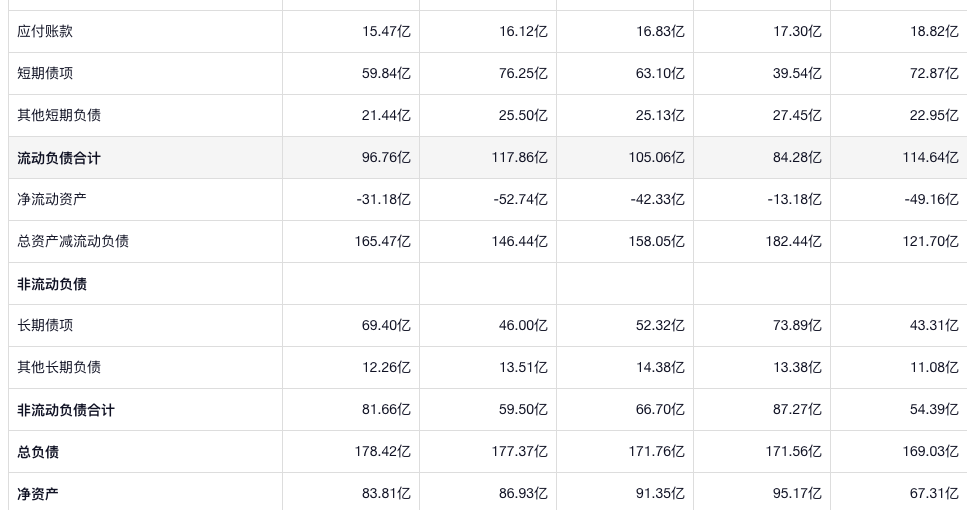Select the 91.35亿 net assets cell
The height and width of the screenshot is (510, 967).
660,494
